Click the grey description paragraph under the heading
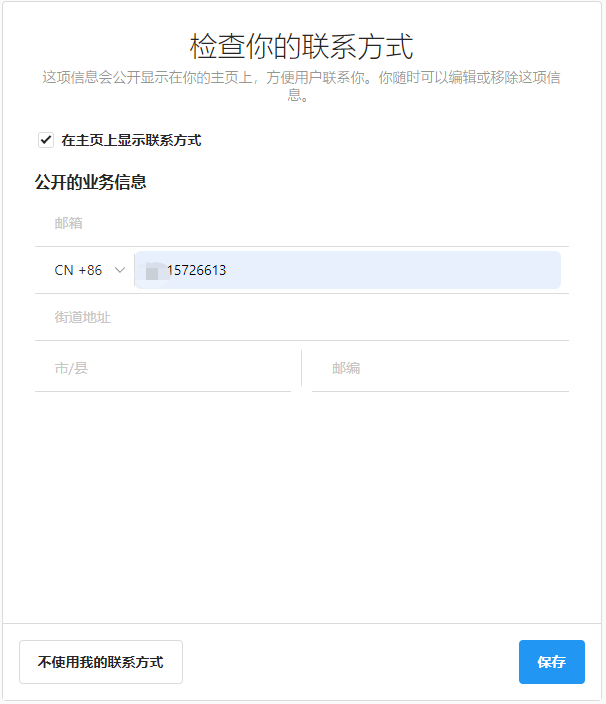606x704 pixels. click(302, 86)
